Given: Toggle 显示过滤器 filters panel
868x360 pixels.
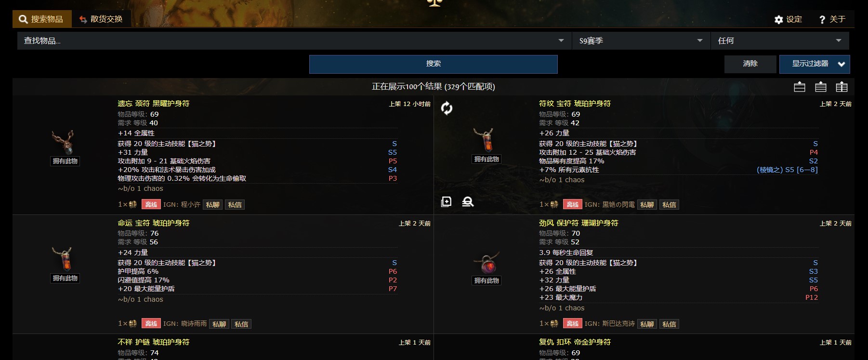Looking at the screenshot, I should click(x=815, y=64).
